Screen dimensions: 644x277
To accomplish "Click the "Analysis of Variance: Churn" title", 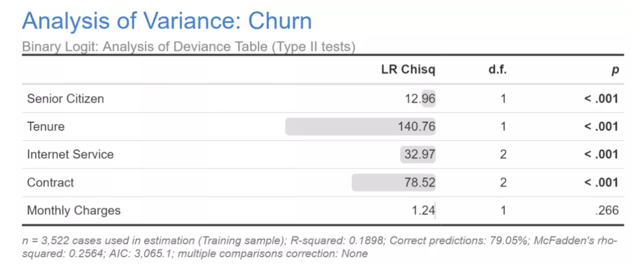I will (x=167, y=21).
